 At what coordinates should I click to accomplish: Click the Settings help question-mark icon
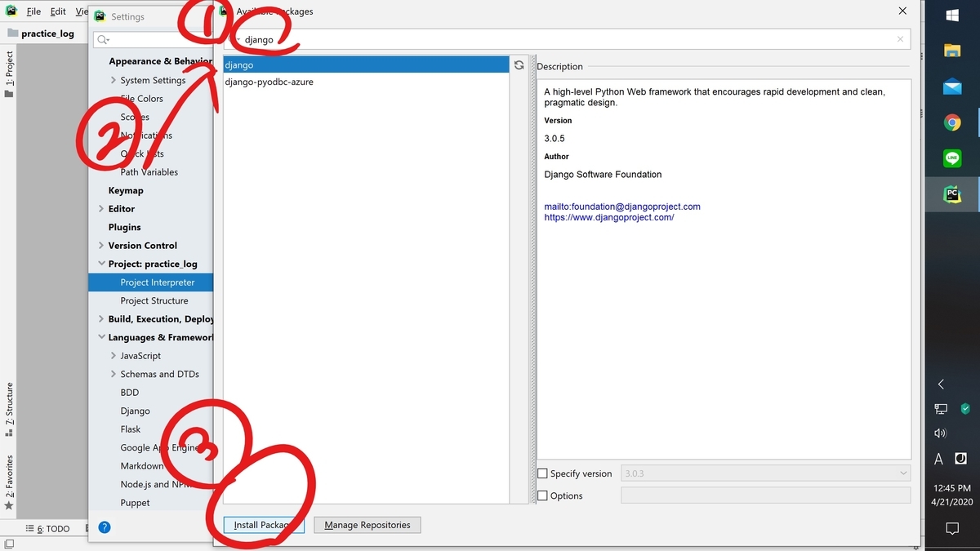[x=104, y=527]
